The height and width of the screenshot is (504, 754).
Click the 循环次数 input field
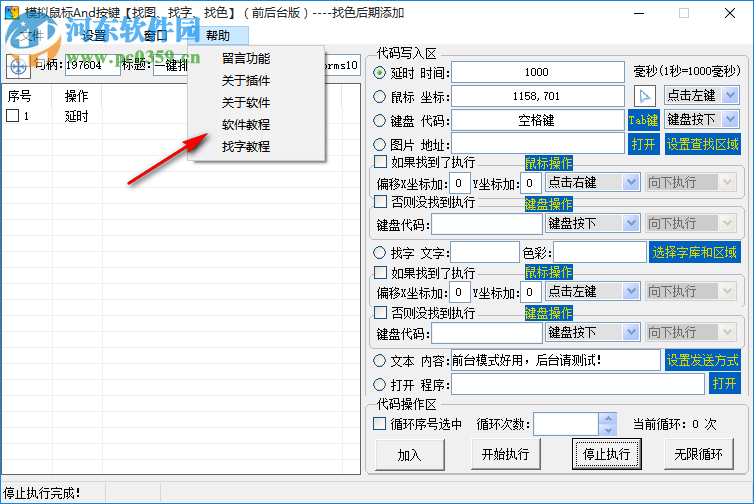point(566,424)
